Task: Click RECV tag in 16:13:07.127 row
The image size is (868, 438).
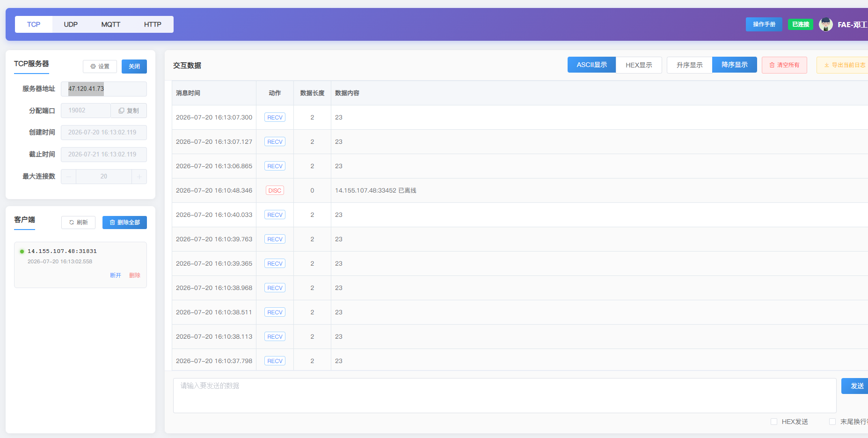Action: coord(275,142)
